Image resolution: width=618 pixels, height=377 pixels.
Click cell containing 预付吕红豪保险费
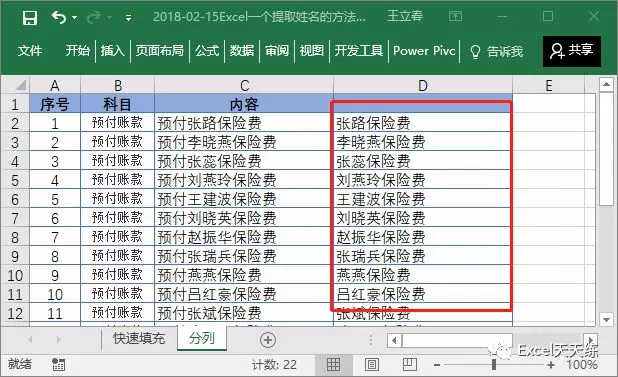[244, 294]
